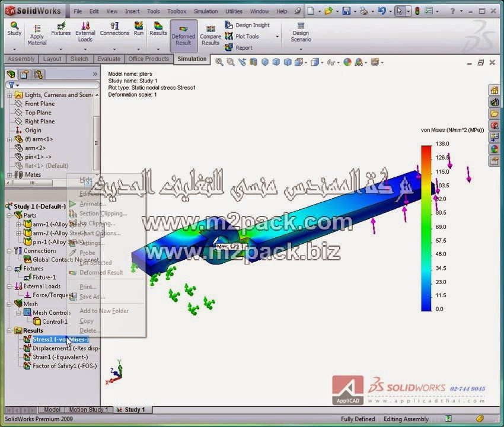Open Plot Tools

pyautogui.click(x=242, y=36)
